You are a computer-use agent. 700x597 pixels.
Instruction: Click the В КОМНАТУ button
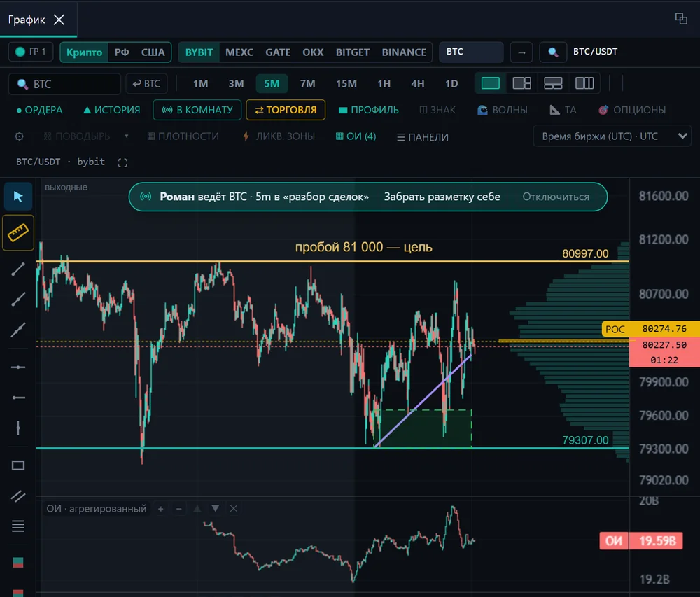tap(197, 110)
